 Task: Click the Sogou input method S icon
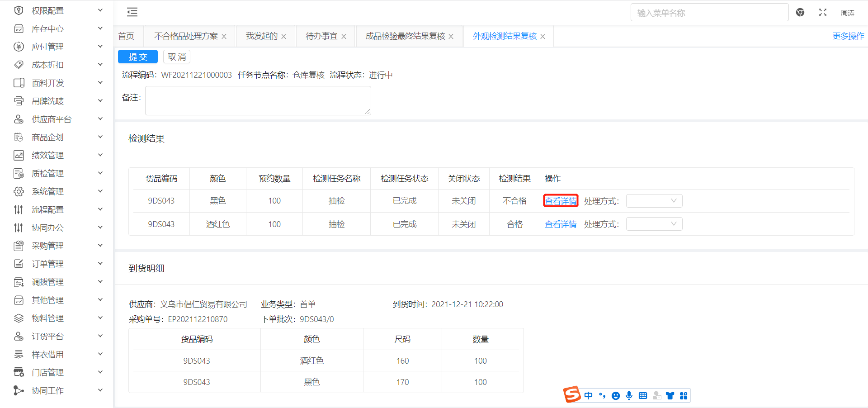pos(571,395)
